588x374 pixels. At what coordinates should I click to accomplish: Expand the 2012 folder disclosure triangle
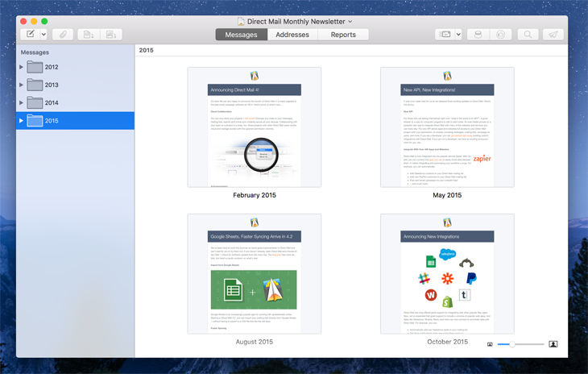(22, 67)
